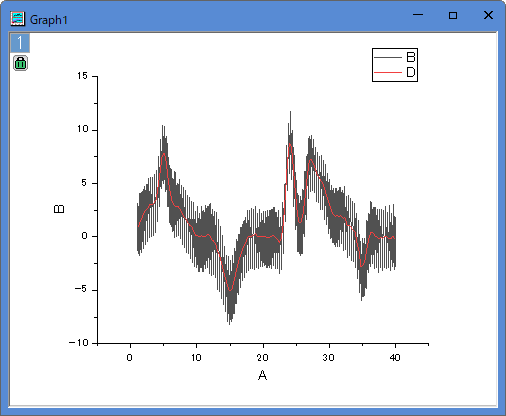Screen dimensions: 506x416
Task: Click the Graph1 title bar text
Action: (x=49, y=20)
